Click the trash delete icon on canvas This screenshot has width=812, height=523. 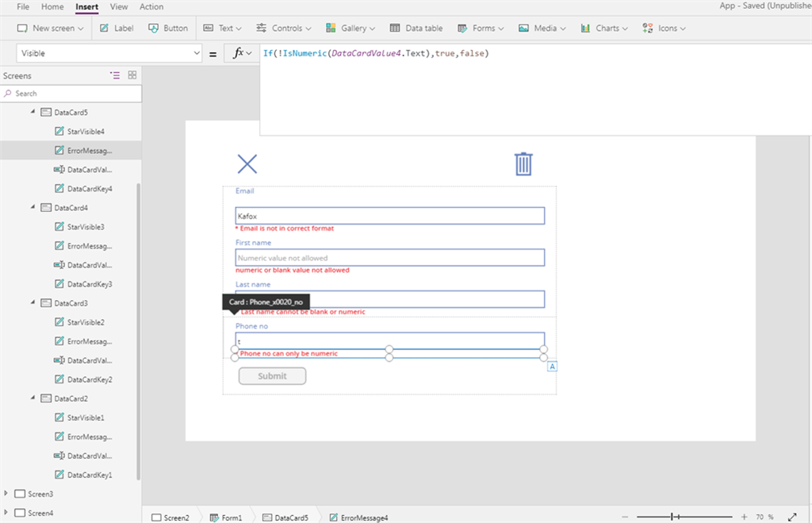coord(523,163)
